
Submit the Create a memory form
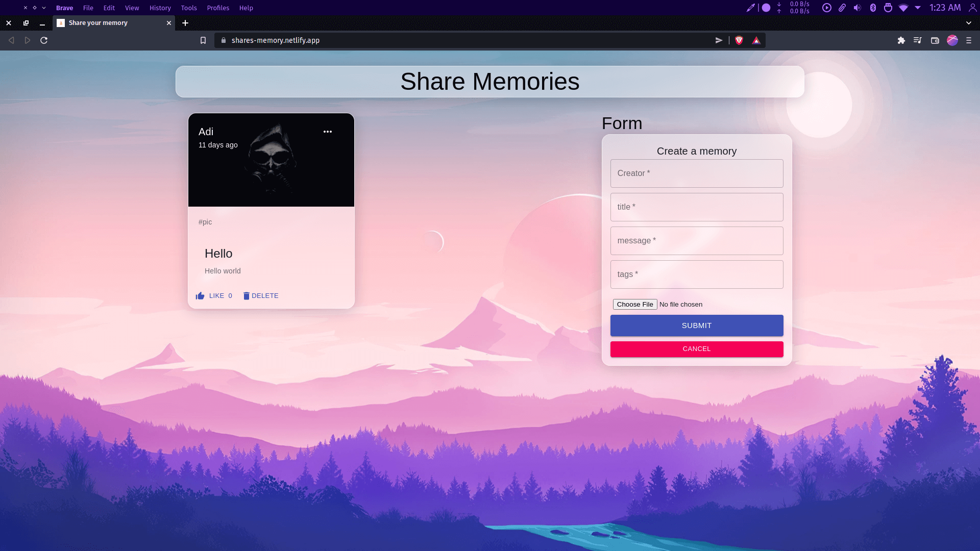tap(697, 325)
